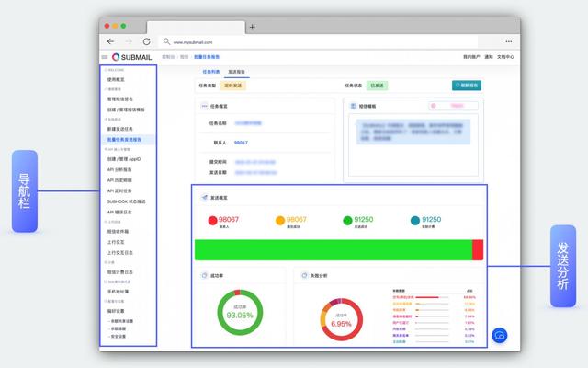588x368 pixels.
Task: Reload the page with the refresh icon
Action: coord(147,41)
